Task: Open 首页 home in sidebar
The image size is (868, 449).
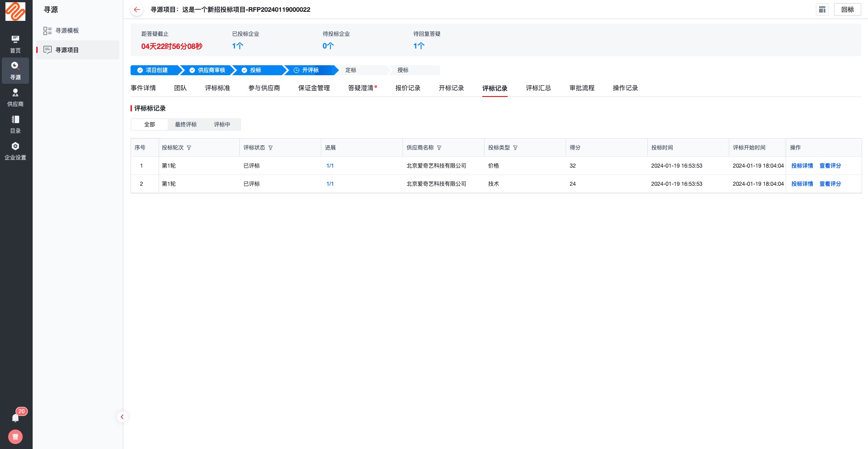Action: coord(15,44)
